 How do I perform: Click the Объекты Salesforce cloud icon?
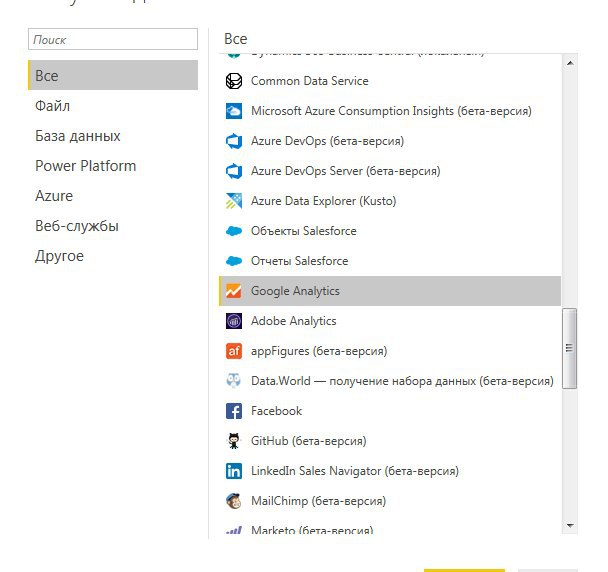pos(234,231)
